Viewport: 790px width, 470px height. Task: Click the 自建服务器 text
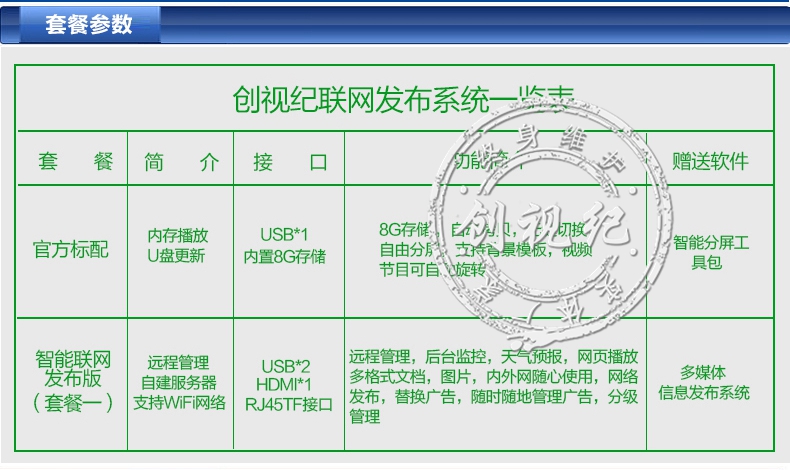point(178,384)
